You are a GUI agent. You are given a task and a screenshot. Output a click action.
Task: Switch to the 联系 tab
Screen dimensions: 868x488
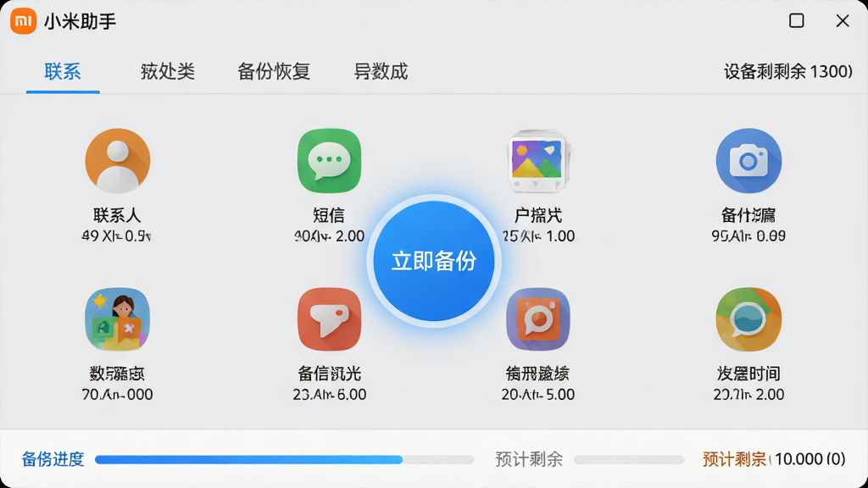[x=63, y=71]
